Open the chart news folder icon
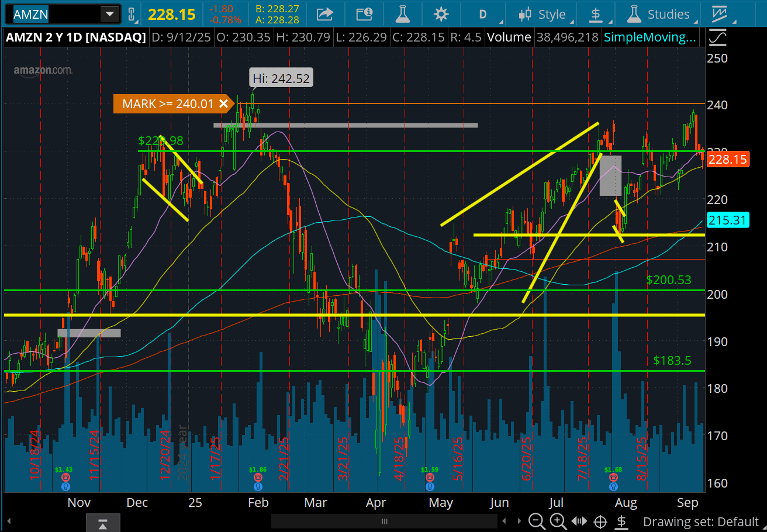 pyautogui.click(x=364, y=13)
